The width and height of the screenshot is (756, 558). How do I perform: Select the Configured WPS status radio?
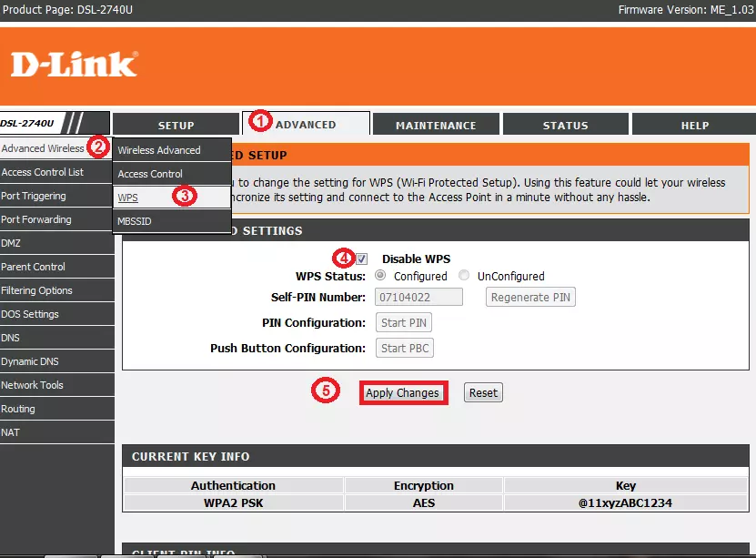pos(380,276)
